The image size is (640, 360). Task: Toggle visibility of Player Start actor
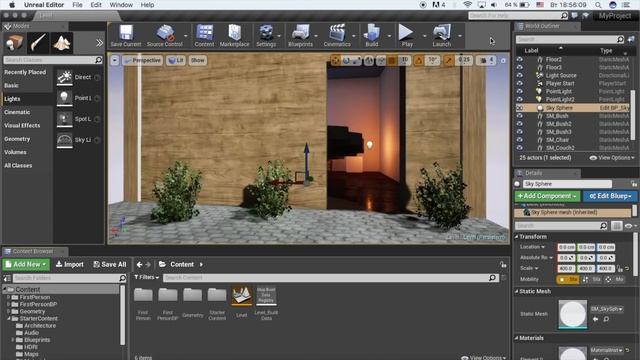click(520, 83)
